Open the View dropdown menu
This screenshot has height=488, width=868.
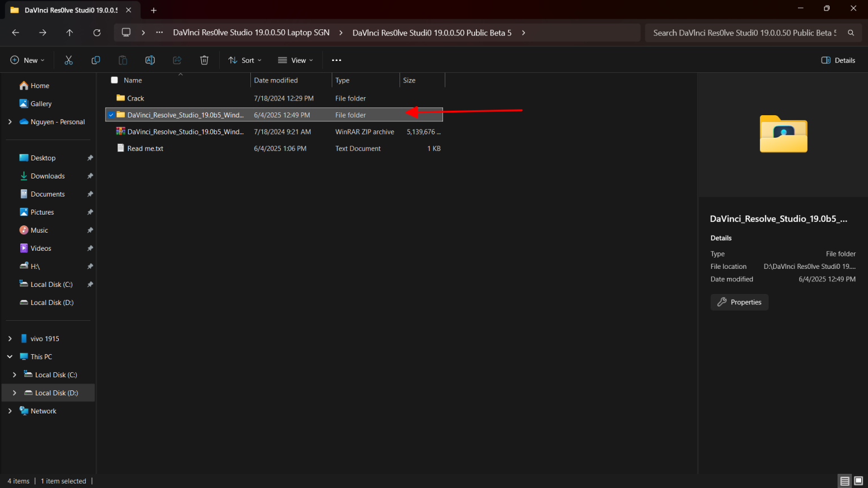(x=295, y=60)
